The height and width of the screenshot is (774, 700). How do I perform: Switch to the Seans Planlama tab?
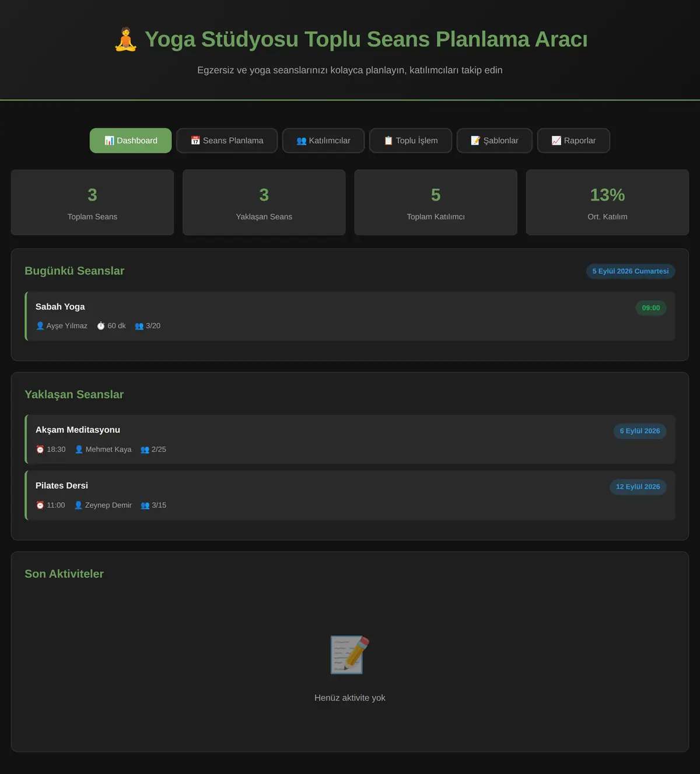[x=227, y=141]
